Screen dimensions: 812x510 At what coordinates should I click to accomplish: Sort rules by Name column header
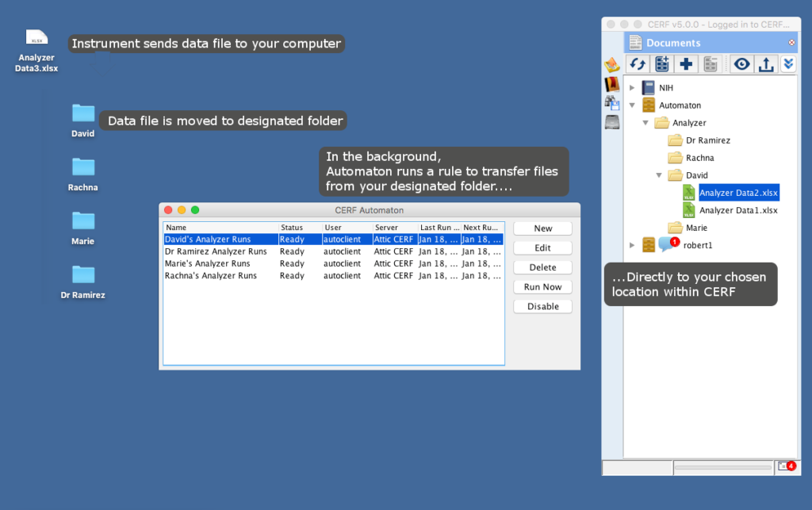pos(221,228)
